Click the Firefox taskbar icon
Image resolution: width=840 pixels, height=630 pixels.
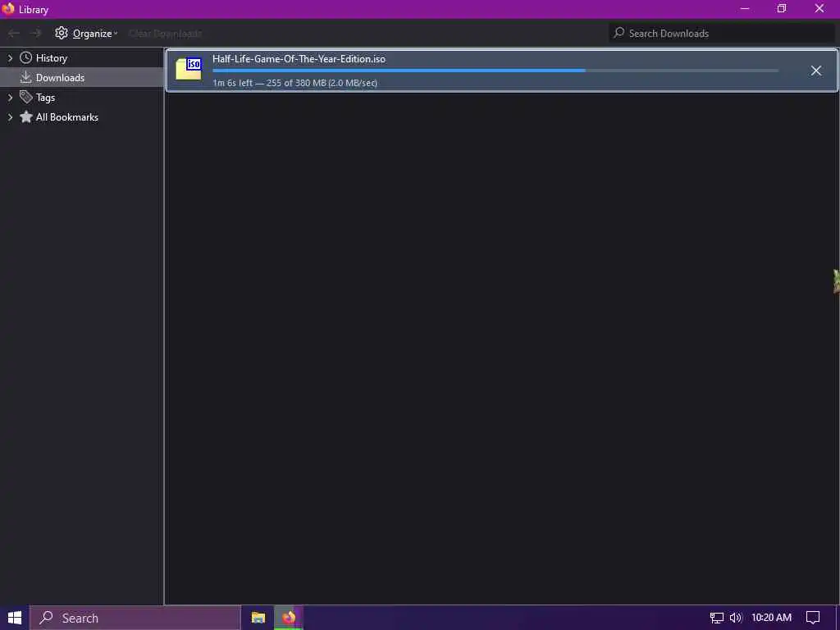tap(289, 618)
